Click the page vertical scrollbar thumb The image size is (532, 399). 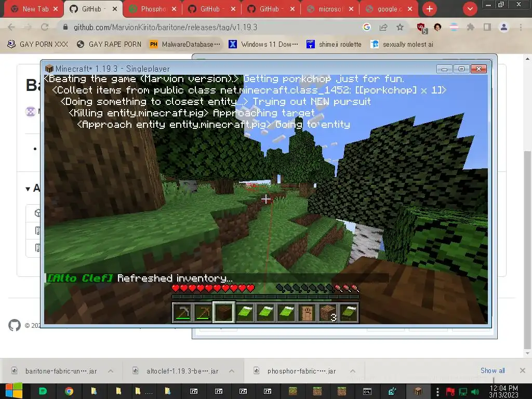[527, 249]
